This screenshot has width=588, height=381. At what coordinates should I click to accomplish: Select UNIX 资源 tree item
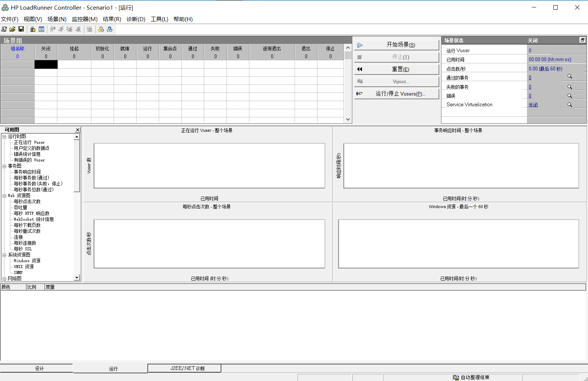(x=24, y=267)
